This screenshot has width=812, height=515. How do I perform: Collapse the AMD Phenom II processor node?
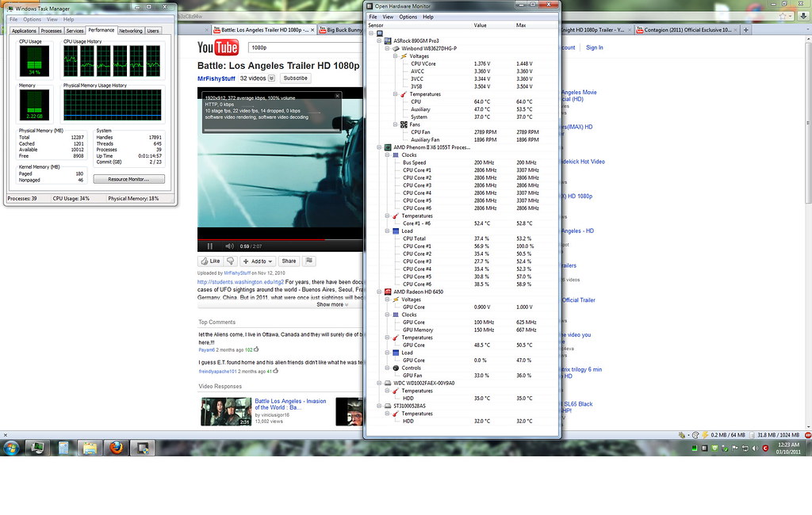[x=379, y=147]
